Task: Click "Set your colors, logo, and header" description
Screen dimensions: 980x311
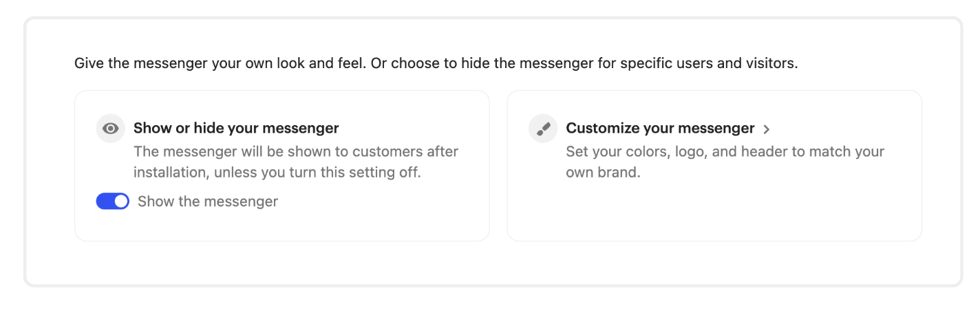Action: [x=725, y=151]
